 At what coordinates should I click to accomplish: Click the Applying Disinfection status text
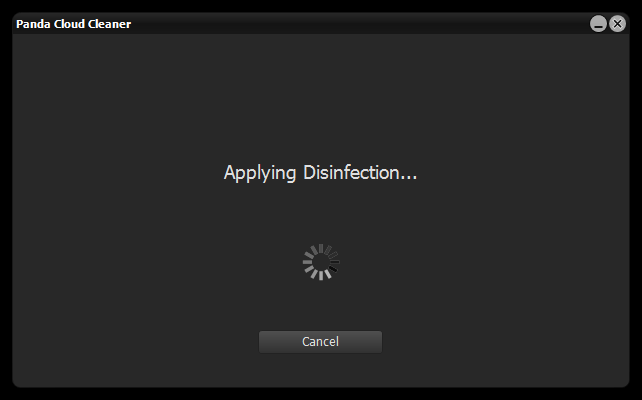click(320, 173)
